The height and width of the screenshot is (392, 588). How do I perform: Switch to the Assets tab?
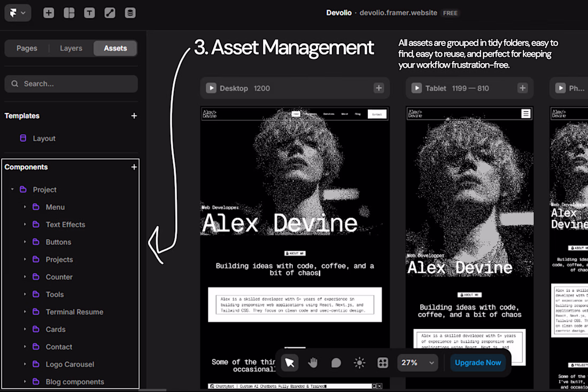[x=115, y=48]
